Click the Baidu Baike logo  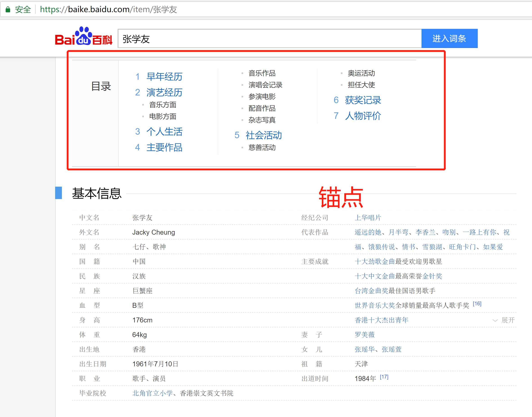tap(84, 36)
